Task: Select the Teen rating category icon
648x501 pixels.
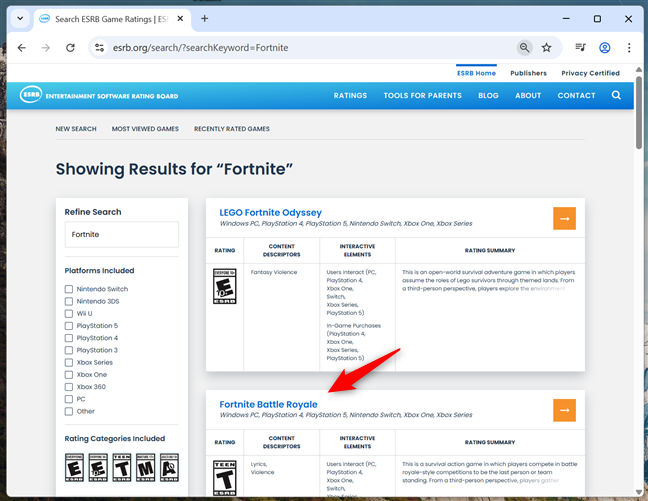Action: point(122,468)
